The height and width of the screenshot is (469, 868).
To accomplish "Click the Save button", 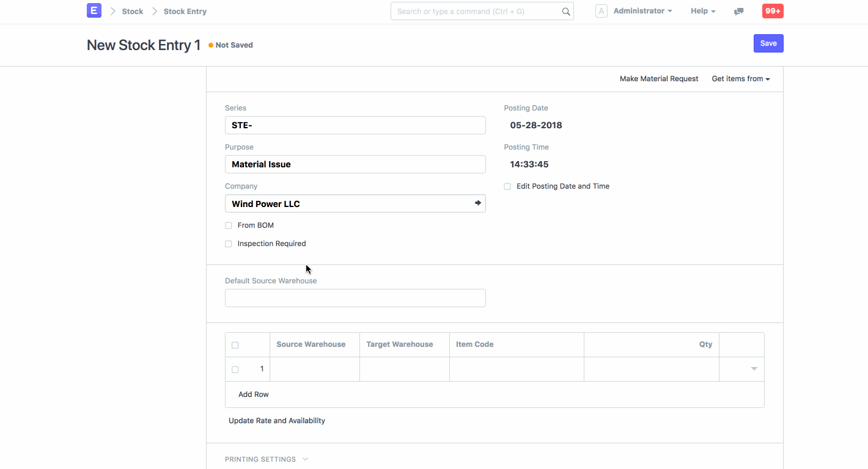I will pyautogui.click(x=768, y=43).
